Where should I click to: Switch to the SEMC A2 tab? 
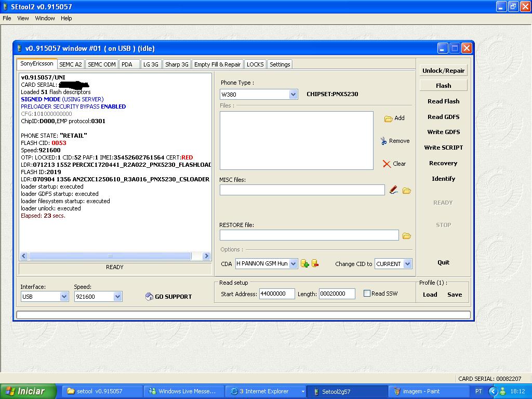click(71, 64)
